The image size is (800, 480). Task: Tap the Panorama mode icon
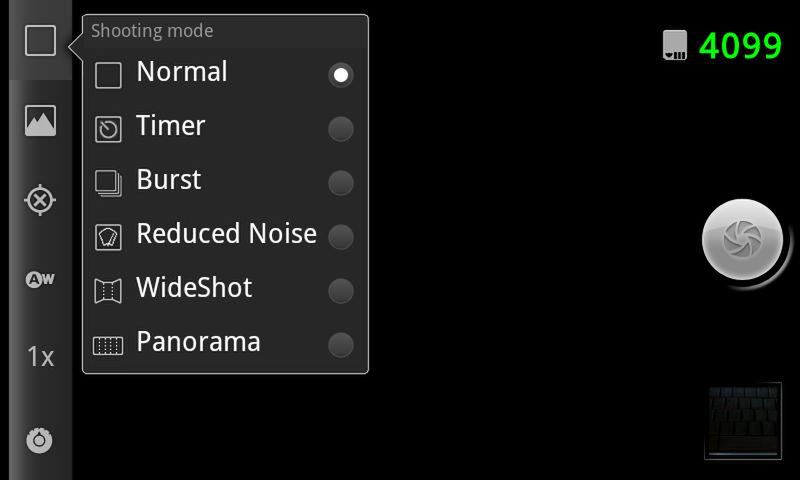click(x=108, y=346)
